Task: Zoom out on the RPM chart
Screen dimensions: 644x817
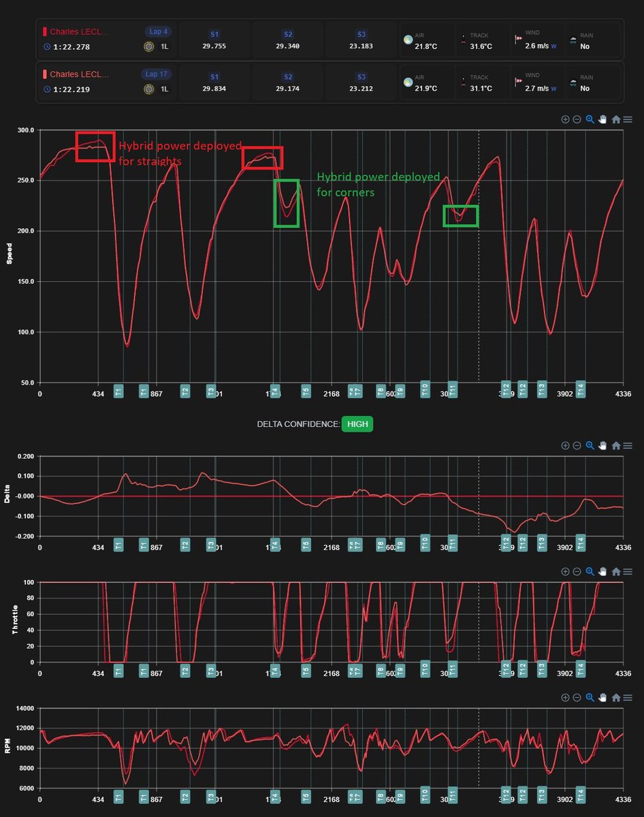Action: tap(577, 698)
